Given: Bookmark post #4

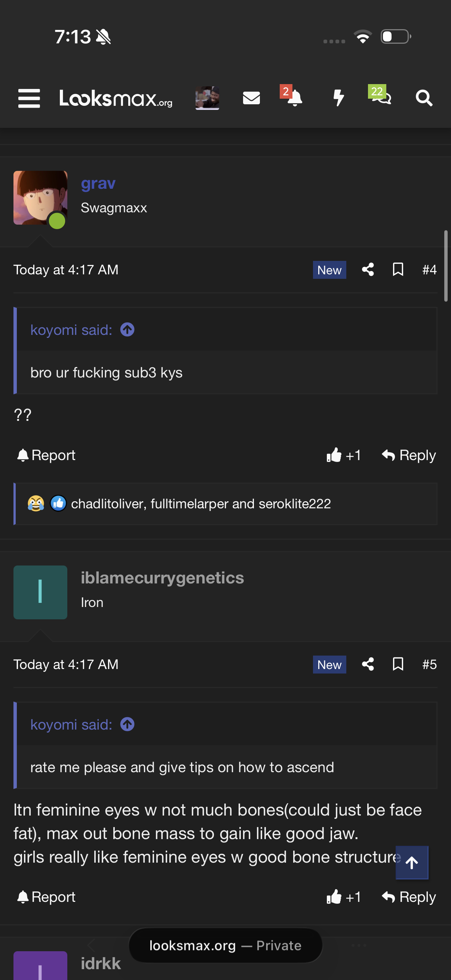Looking at the screenshot, I should (x=398, y=270).
